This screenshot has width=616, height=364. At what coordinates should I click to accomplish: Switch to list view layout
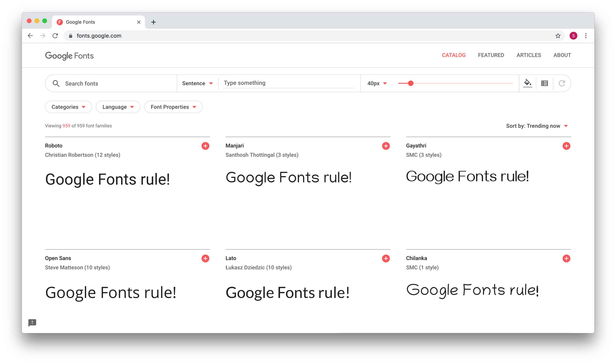tap(545, 83)
